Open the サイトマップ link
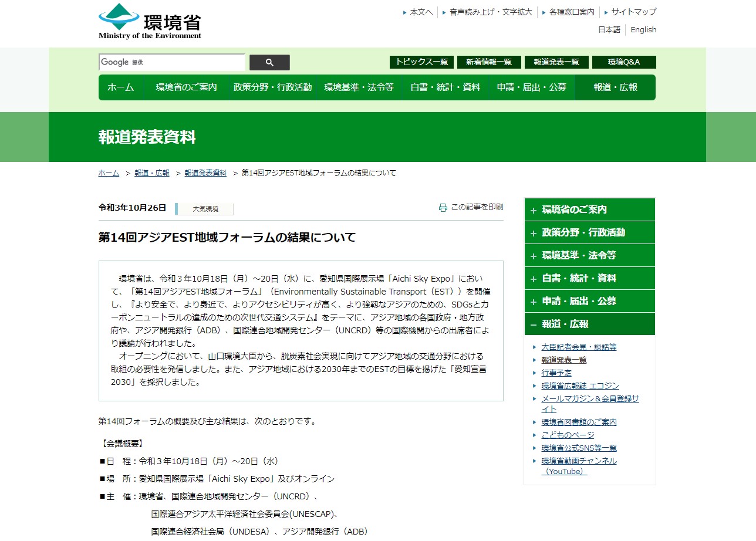Screen dimensions: 756x541 pos(633,12)
